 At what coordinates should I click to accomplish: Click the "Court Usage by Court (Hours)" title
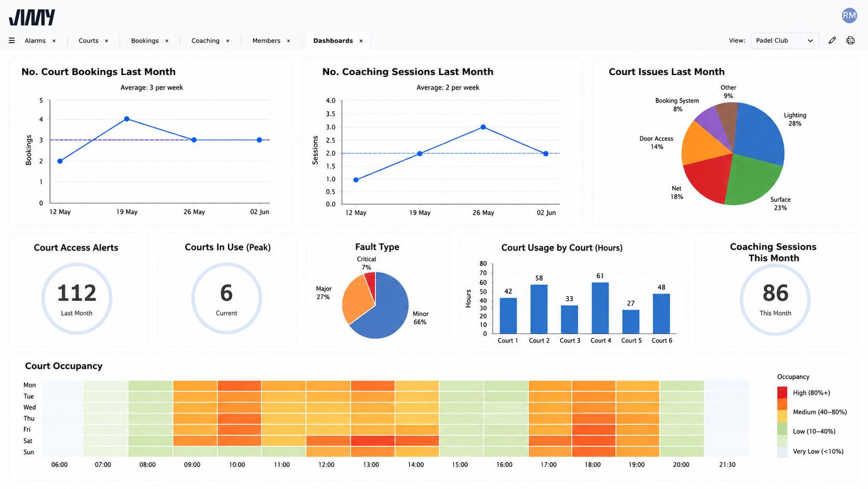[x=562, y=248]
